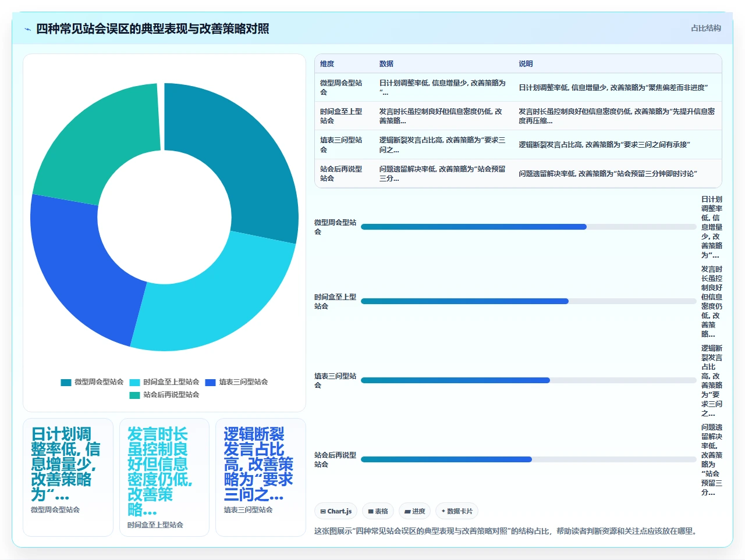The width and height of the screenshot is (745, 560).
Task: Click progress bar for 时间盒至上型站会
Action: click(528, 301)
